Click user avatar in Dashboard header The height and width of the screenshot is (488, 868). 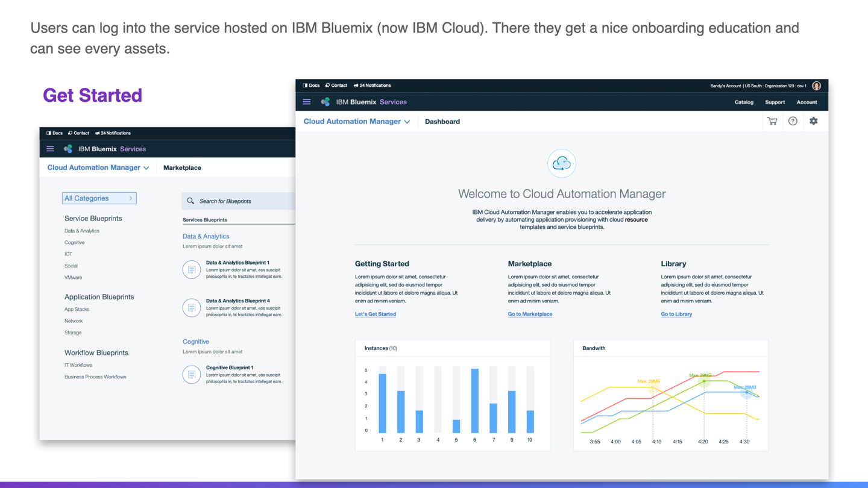point(817,86)
